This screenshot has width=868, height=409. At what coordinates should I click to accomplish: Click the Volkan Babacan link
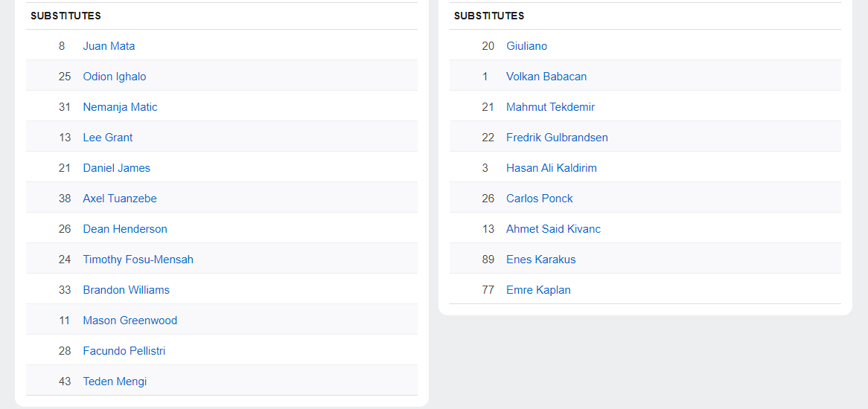(546, 77)
